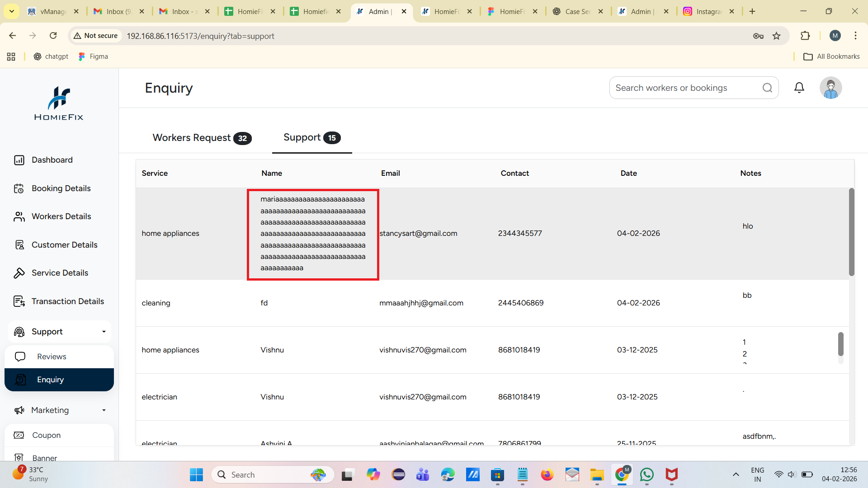Open Reviews submenu item
868x488 pixels.
pyautogui.click(x=52, y=357)
